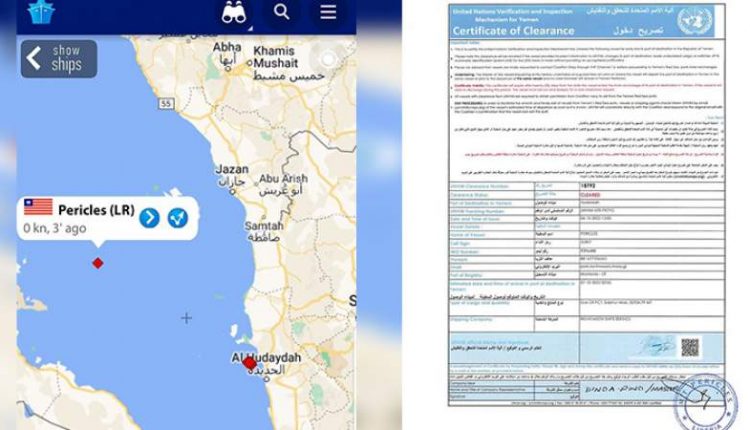Image resolution: width=750 pixels, height=430 pixels.
Task: Open the hamburger menu
Action: [x=328, y=12]
